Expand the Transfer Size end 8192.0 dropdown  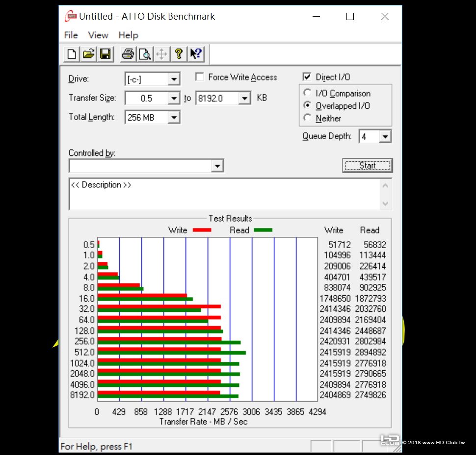pyautogui.click(x=244, y=98)
